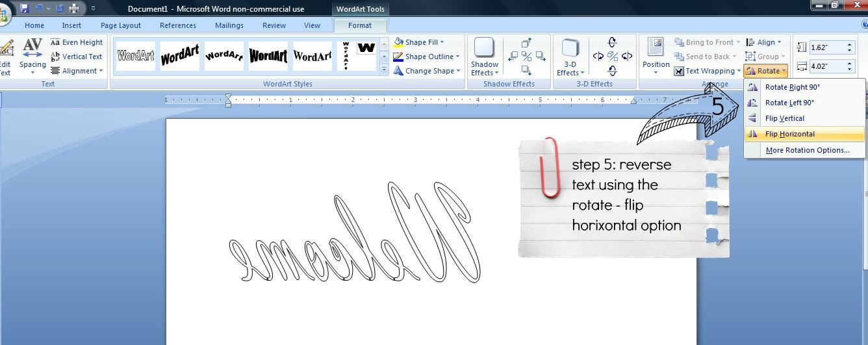The height and width of the screenshot is (345, 868).
Task: Toggle Vertical Text option
Action: 77,57
